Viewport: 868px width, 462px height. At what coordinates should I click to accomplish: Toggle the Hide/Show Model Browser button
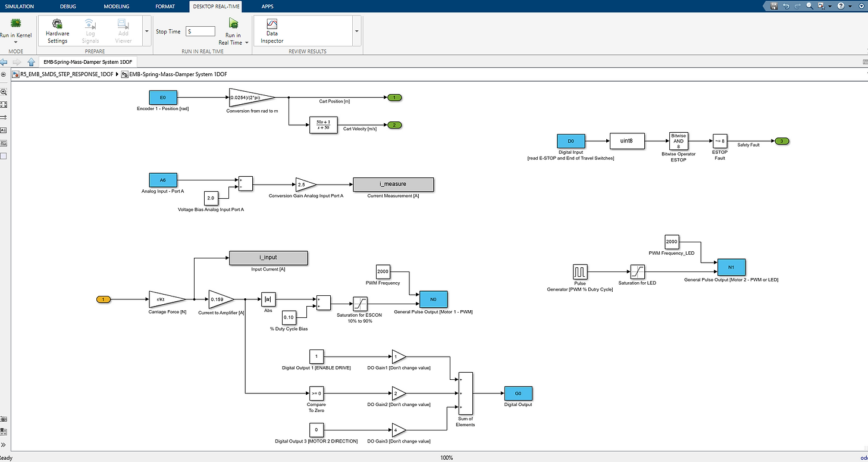[4, 74]
